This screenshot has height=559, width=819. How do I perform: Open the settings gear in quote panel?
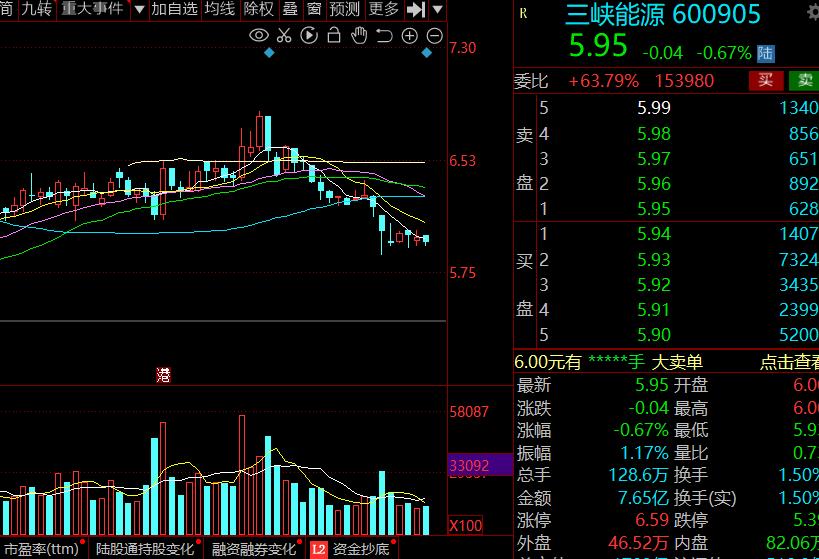[x=812, y=13]
